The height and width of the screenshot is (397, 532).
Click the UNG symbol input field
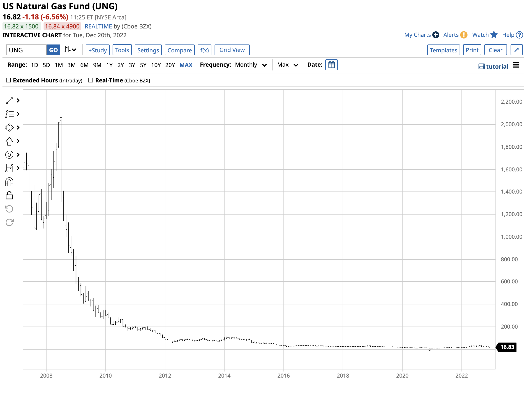pos(26,50)
